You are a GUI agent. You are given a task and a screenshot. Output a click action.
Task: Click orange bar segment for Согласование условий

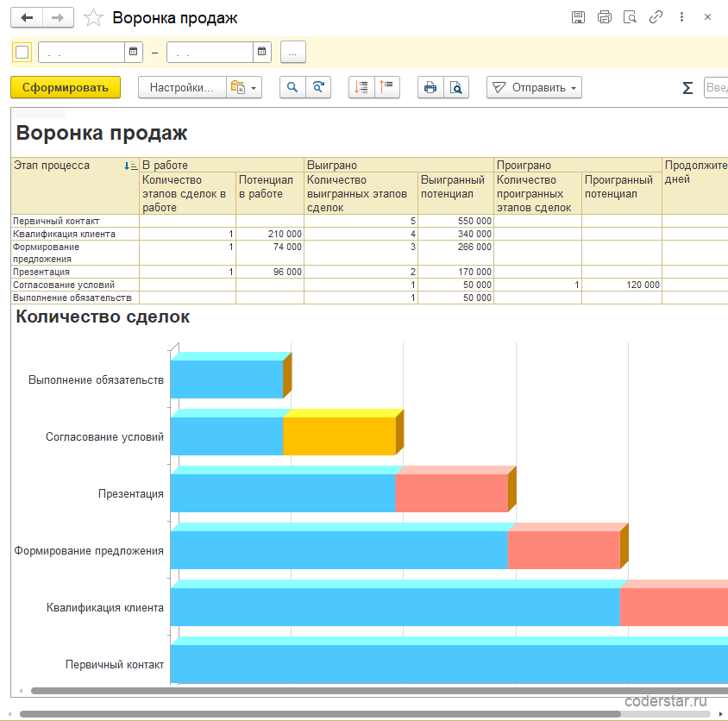coord(339,436)
